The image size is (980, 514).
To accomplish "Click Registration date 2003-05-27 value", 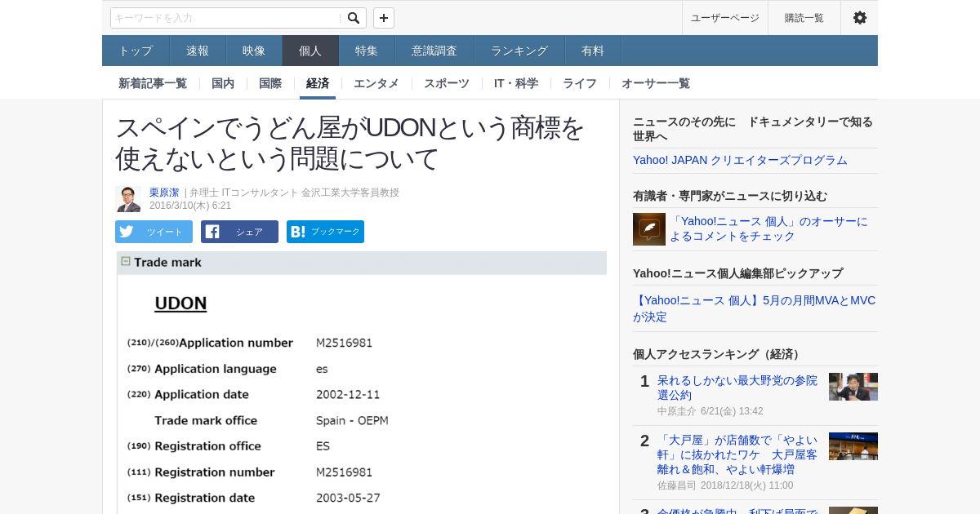I will pyautogui.click(x=348, y=498).
